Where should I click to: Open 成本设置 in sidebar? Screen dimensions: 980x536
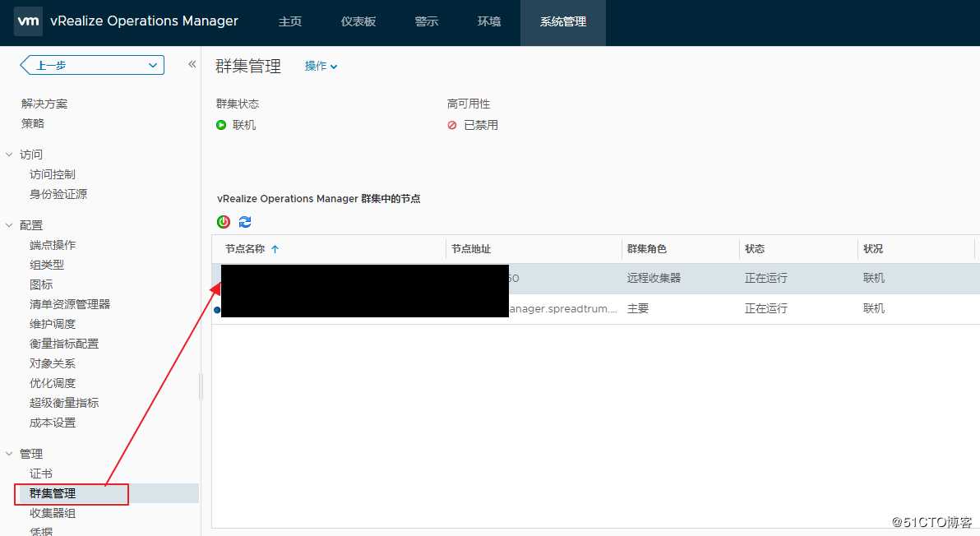pyautogui.click(x=53, y=423)
